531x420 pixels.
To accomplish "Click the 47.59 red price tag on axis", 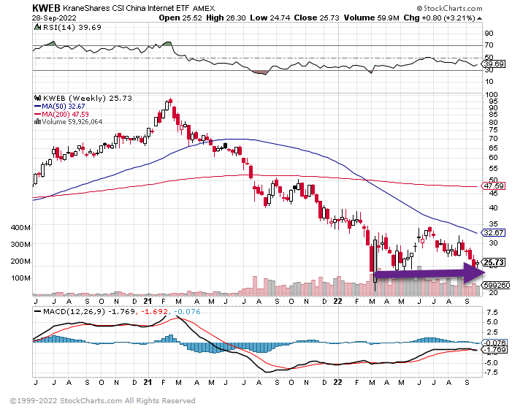I will [x=494, y=186].
